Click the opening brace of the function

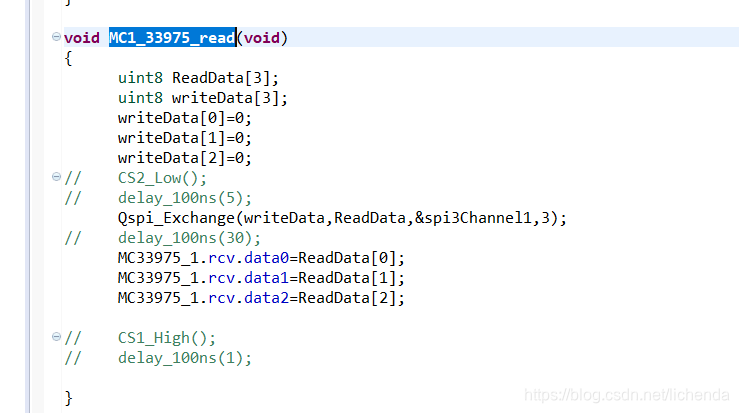[x=68, y=58]
